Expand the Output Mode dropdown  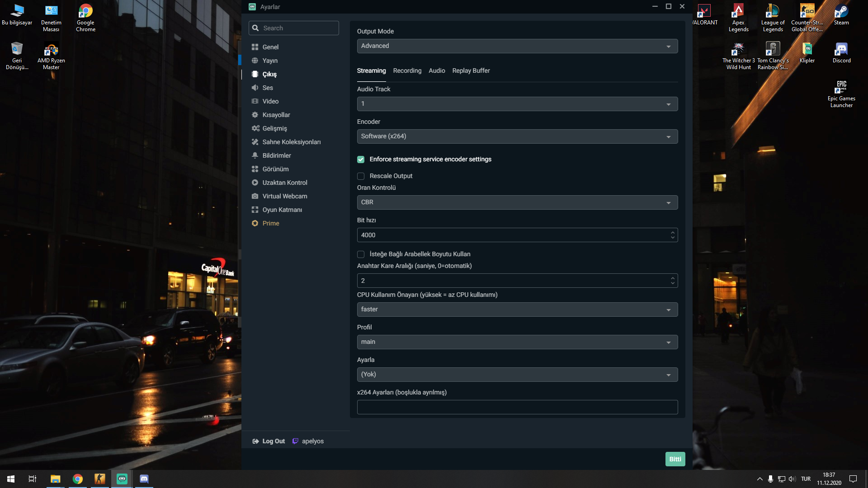coord(517,46)
